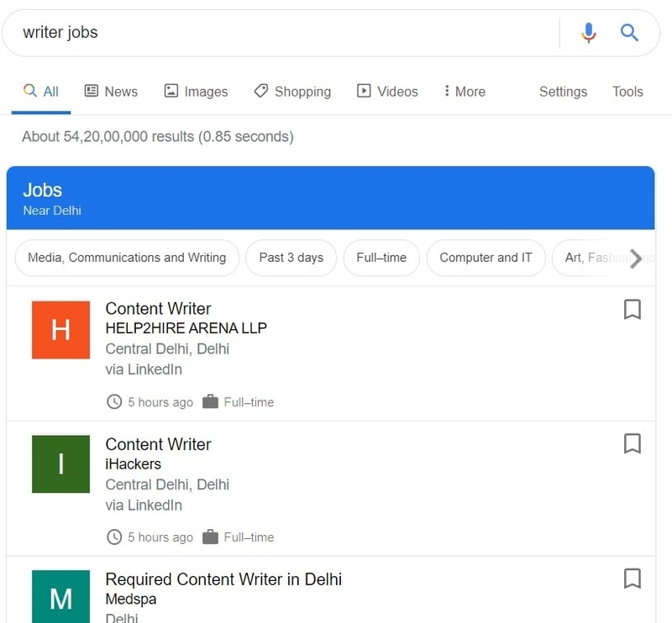Switch to the News tab
This screenshot has height=623, width=672.
coord(110,92)
